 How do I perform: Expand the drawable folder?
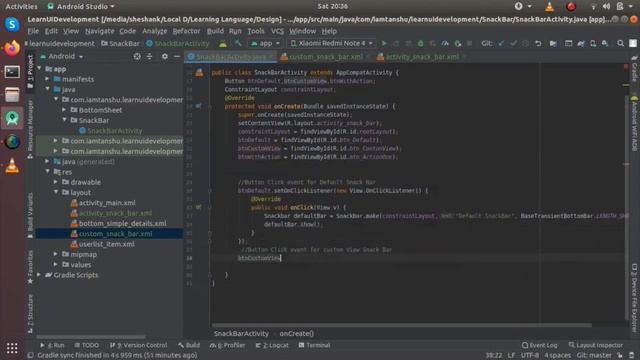[x=56, y=182]
